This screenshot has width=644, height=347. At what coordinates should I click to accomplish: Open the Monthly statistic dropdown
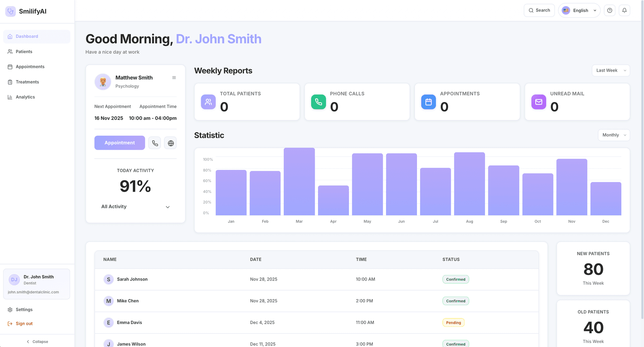click(614, 135)
